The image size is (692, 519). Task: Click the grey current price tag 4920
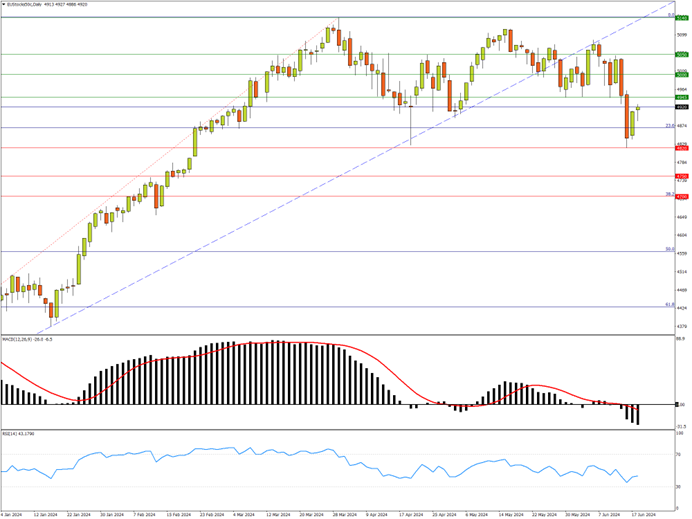[x=681, y=107]
